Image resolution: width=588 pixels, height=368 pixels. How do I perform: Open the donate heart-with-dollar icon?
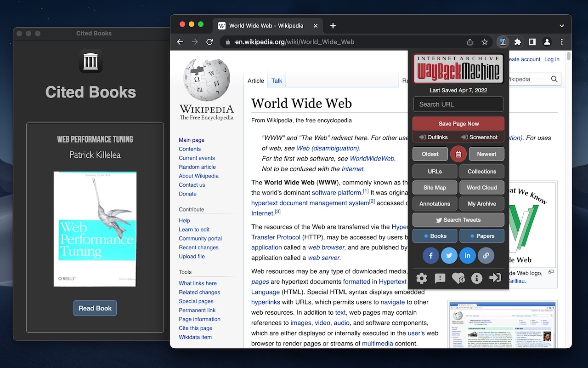458,278
